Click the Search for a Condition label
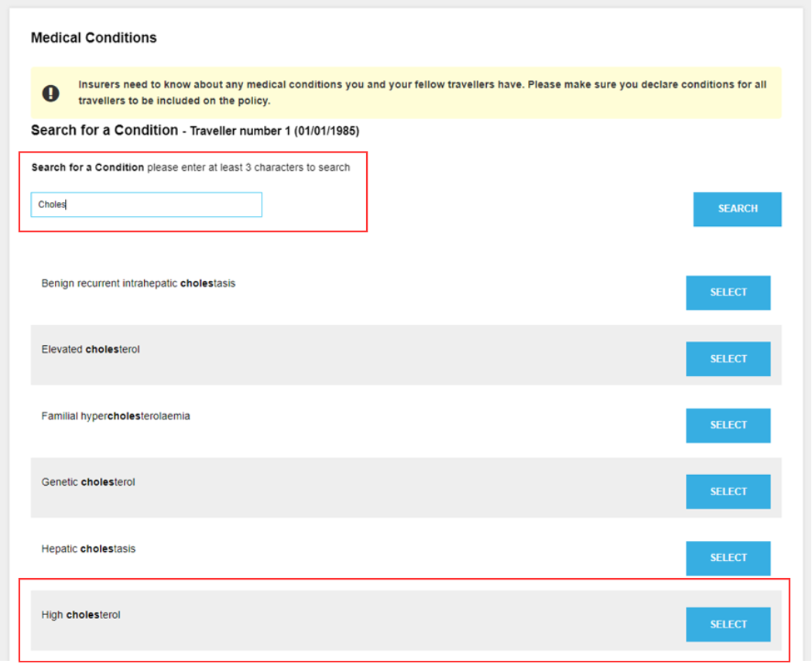812x667 pixels. [87, 167]
